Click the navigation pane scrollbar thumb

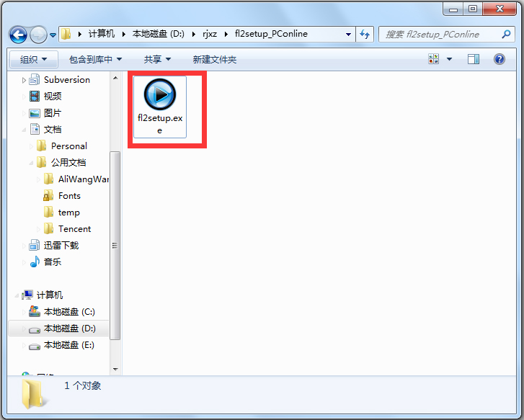point(115,246)
